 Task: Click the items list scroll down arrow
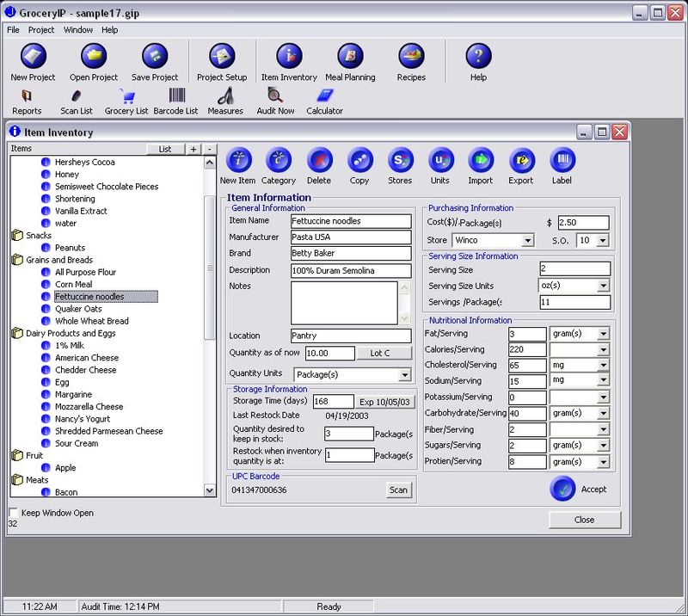[x=210, y=490]
